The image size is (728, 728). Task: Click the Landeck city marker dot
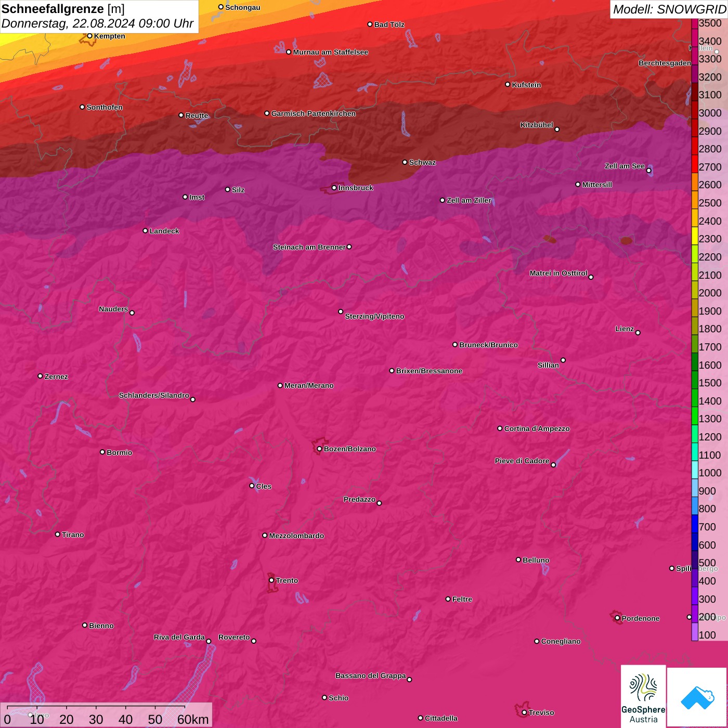145,230
